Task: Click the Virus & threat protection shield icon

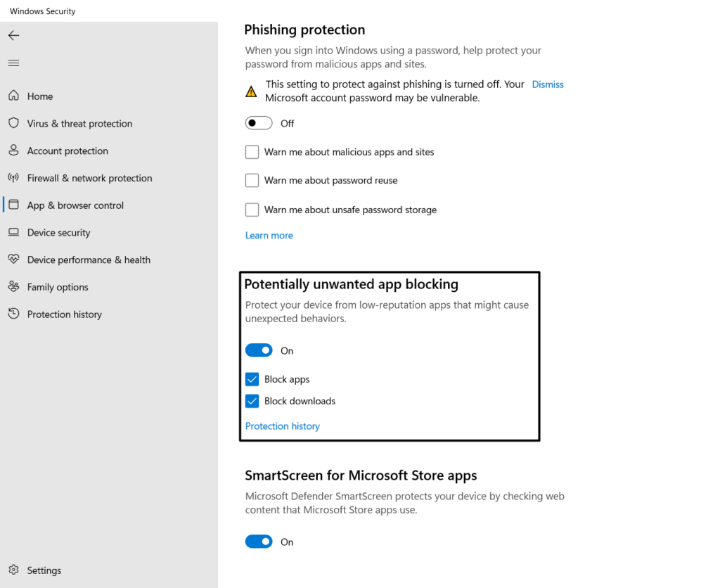Action: coord(13,123)
